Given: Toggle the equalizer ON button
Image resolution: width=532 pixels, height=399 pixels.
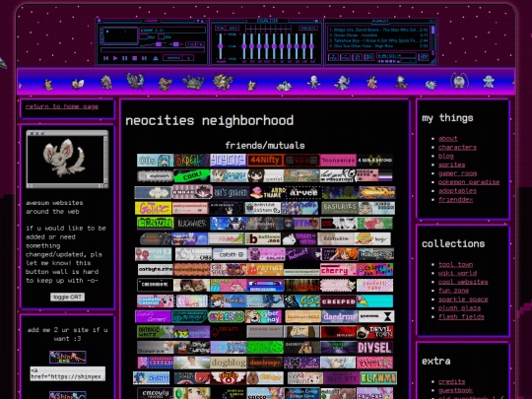Looking at the screenshot, I should 221,28.
